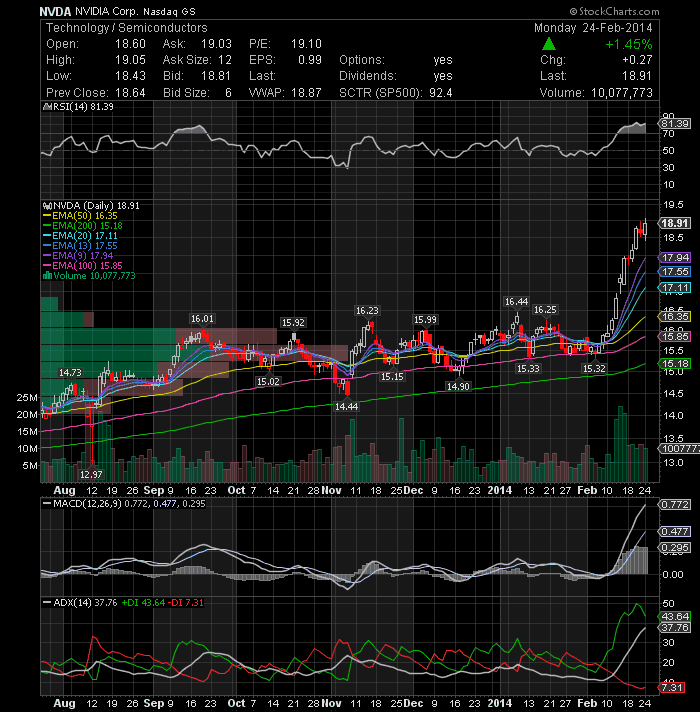700x712 pixels.
Task: Select the yellow EMA(50) legend line marker
Action: tap(47, 216)
